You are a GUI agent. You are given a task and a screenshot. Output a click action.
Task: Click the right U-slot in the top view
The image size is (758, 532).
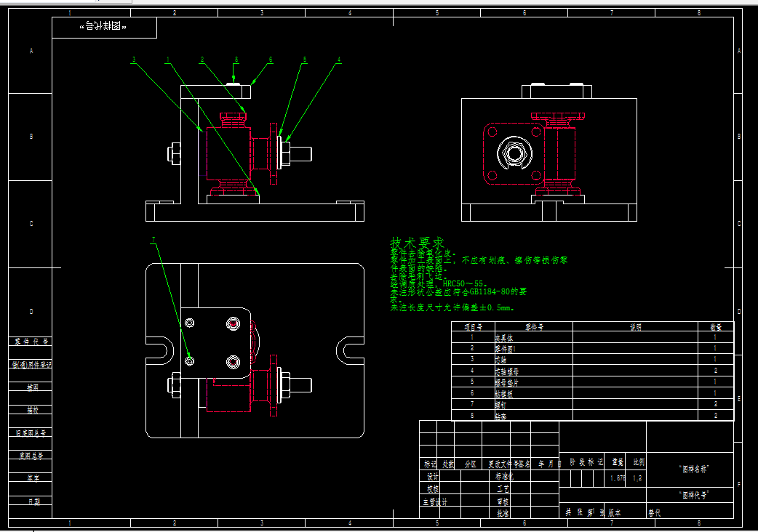tap(350, 350)
